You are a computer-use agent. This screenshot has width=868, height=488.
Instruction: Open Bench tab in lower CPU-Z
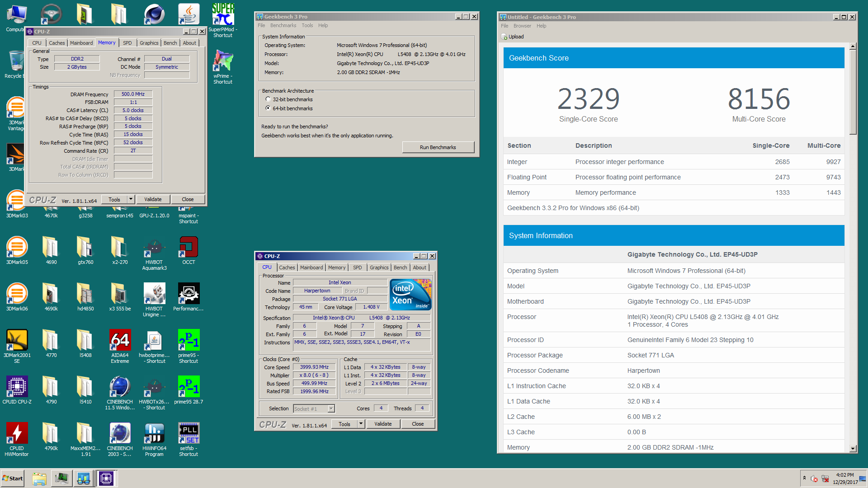point(400,267)
